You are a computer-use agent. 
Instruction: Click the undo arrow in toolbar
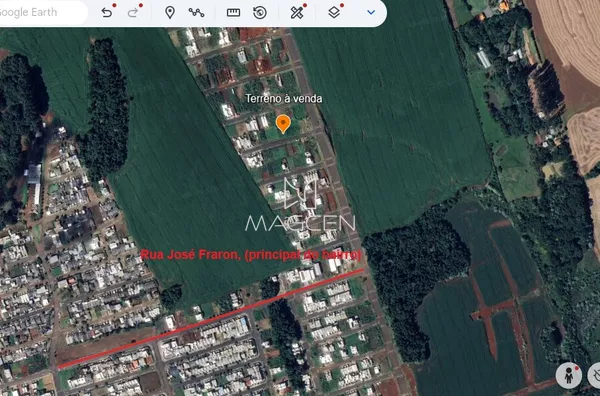coord(107,13)
